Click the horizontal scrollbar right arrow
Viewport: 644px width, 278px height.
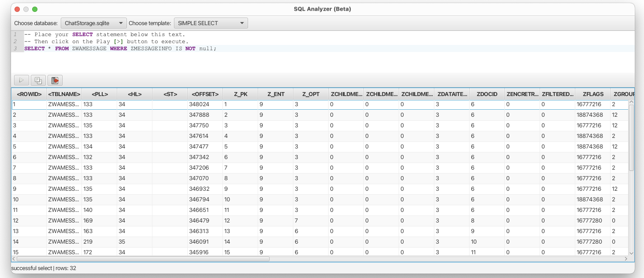point(626,259)
